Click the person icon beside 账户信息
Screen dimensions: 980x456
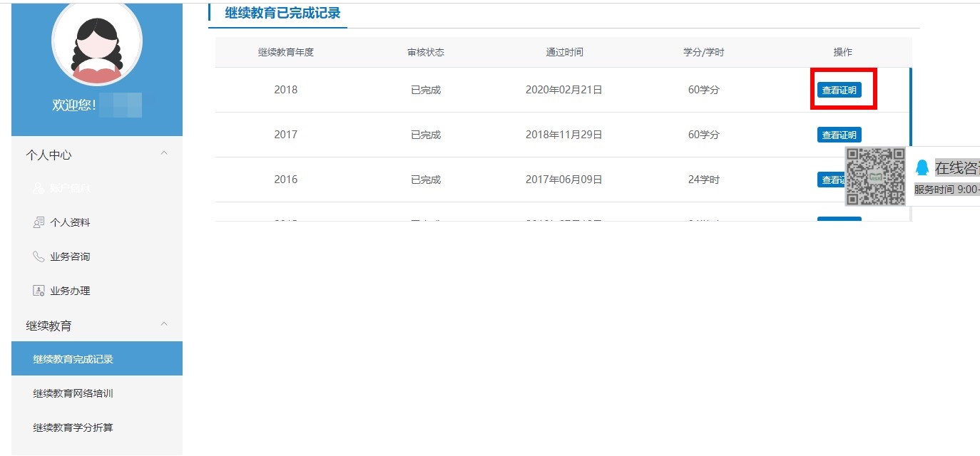pos(39,188)
